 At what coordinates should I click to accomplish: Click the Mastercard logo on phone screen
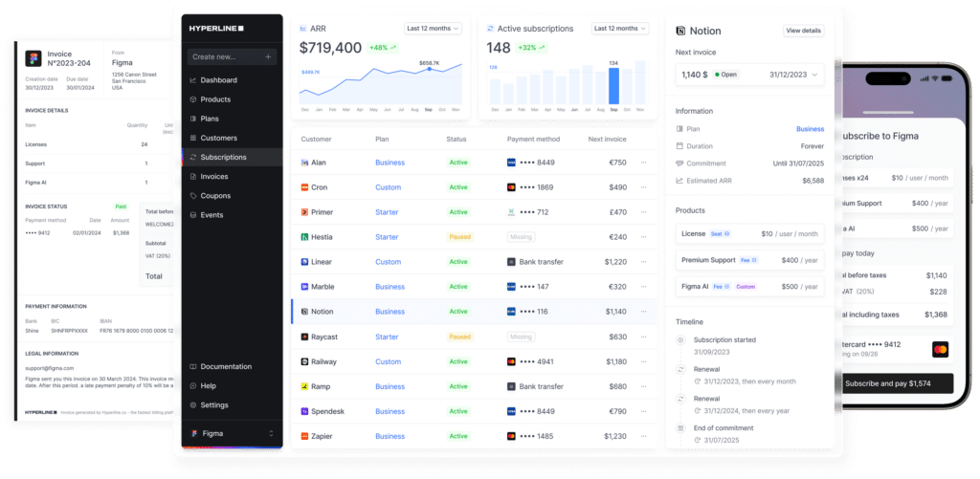940,349
